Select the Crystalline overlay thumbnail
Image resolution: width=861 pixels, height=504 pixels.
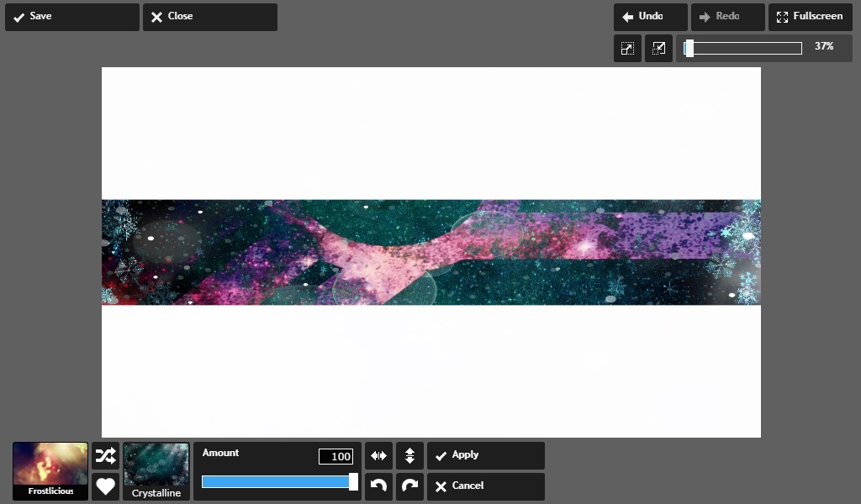(x=156, y=471)
